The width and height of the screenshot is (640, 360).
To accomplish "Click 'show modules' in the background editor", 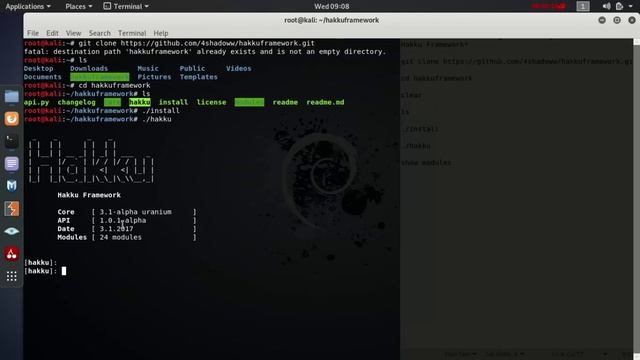I will click(426, 163).
